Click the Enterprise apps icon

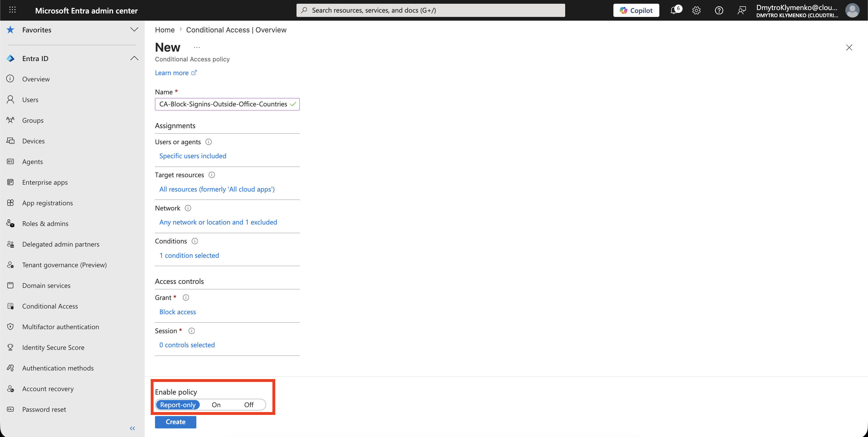10,182
